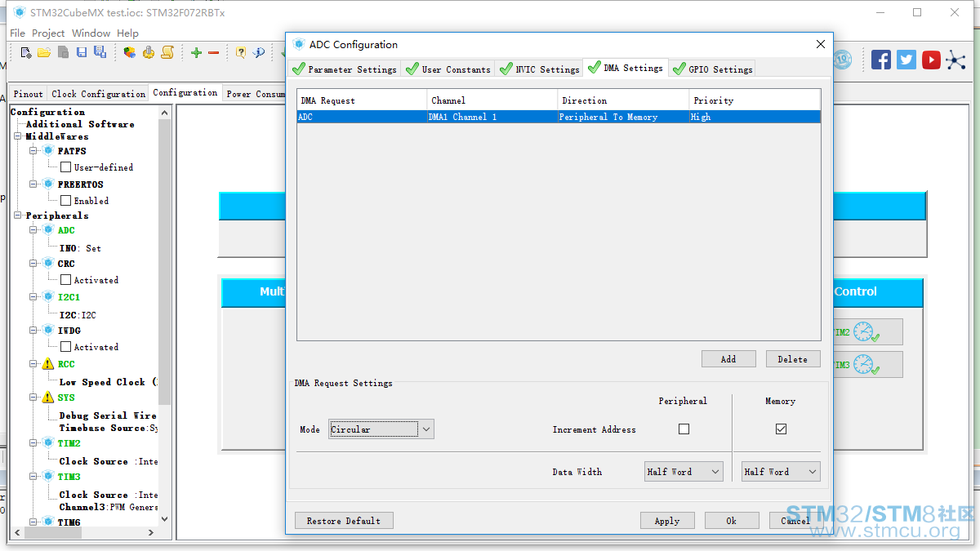This screenshot has height=551, width=980.
Task: Click the tree panel horizontal scrollbar
Action: 82,532
